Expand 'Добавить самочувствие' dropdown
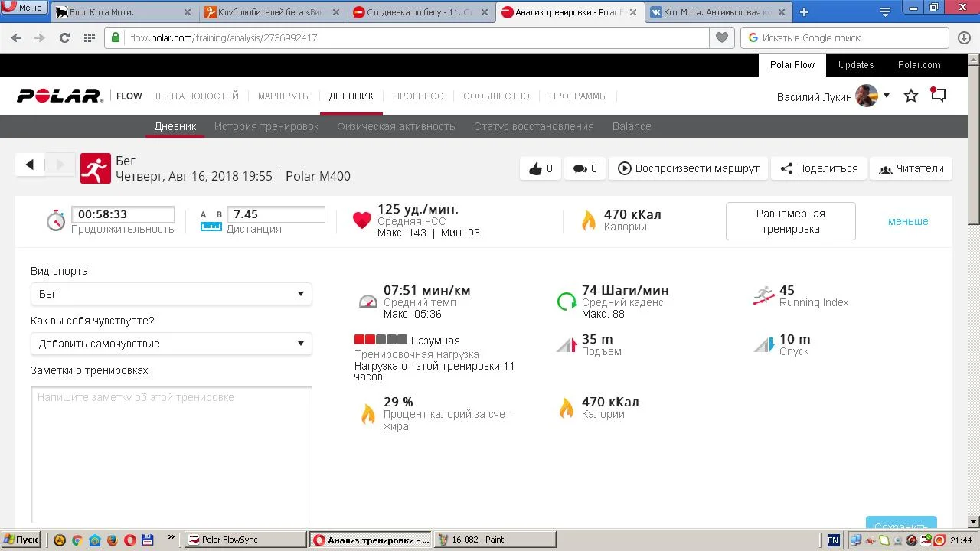Image resolution: width=980 pixels, height=551 pixels. pos(171,344)
